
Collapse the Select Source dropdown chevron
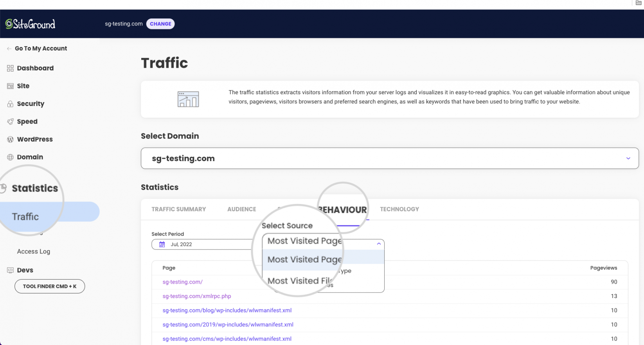pos(379,244)
